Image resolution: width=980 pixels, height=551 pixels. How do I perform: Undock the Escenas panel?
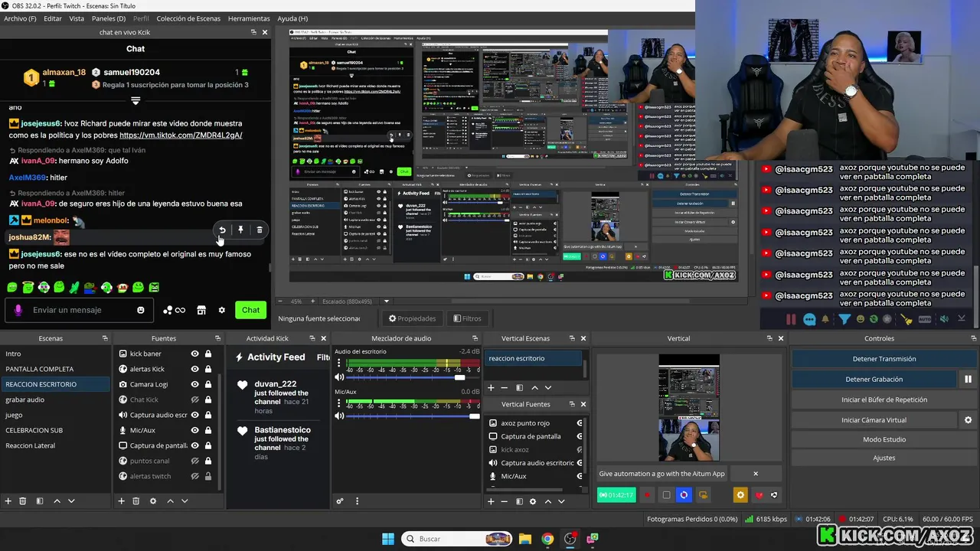[x=105, y=338]
